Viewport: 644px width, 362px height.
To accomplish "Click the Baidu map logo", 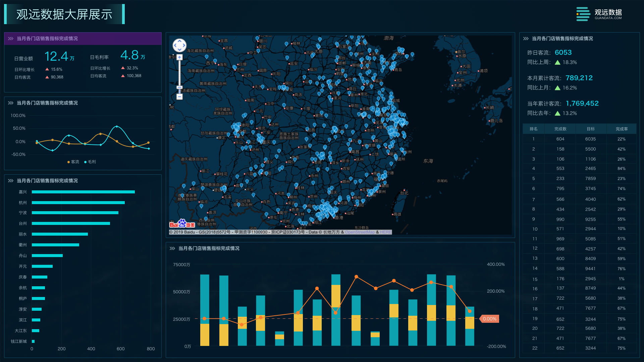I will (182, 224).
